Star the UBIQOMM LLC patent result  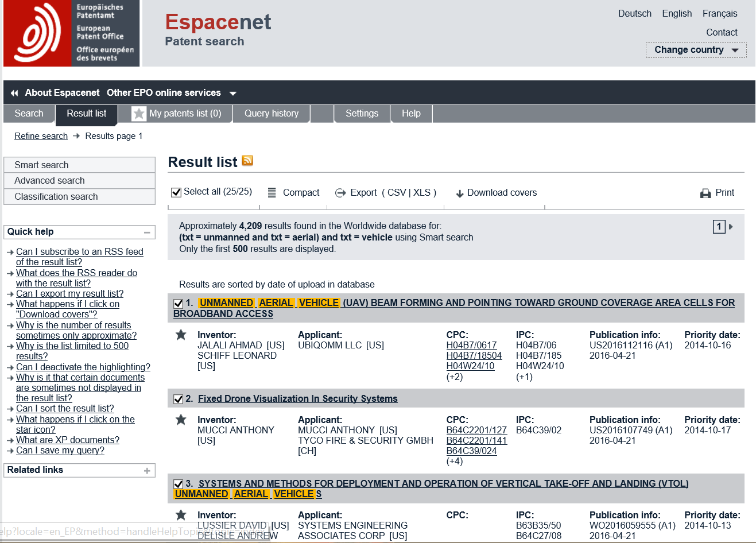coord(181,335)
